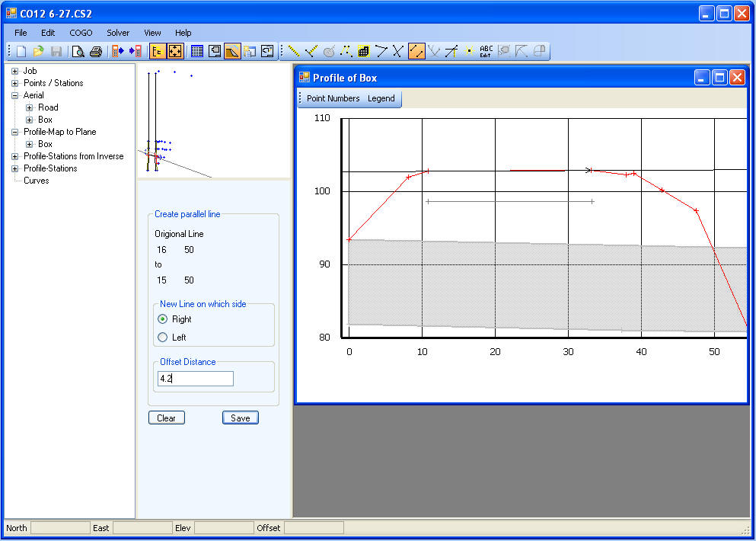Select the angled line intersection tool

pyautogui.click(x=381, y=51)
